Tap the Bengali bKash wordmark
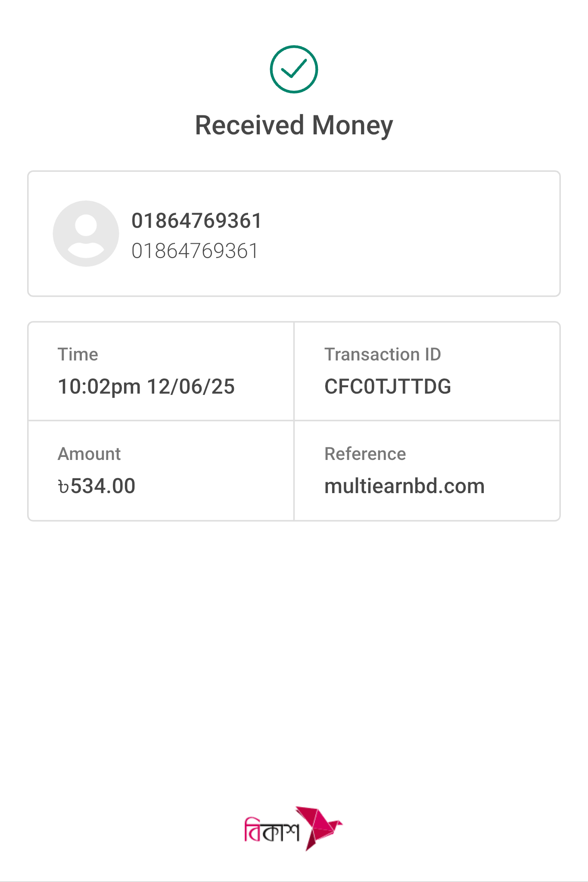 coord(271,830)
